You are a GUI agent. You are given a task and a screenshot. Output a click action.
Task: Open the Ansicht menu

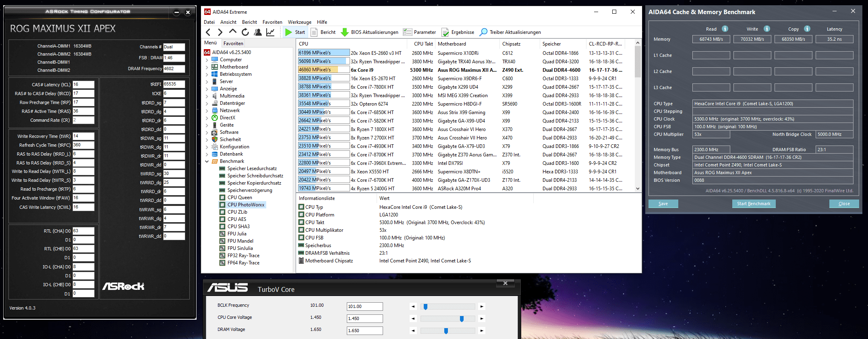[228, 22]
